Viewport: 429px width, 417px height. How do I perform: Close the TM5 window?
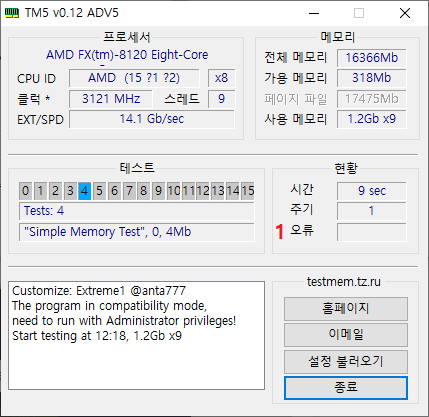pyautogui.click(x=405, y=13)
